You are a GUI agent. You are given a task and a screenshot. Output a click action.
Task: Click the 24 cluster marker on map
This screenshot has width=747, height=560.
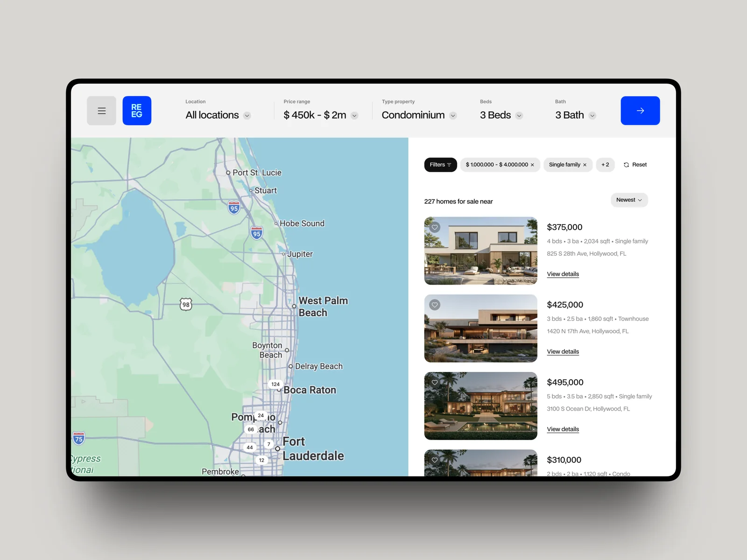click(x=261, y=415)
